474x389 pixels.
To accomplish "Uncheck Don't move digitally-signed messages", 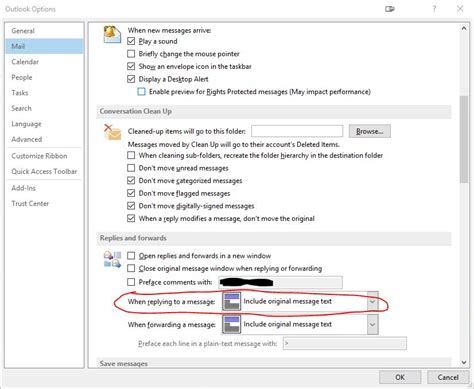I will tap(131, 206).
